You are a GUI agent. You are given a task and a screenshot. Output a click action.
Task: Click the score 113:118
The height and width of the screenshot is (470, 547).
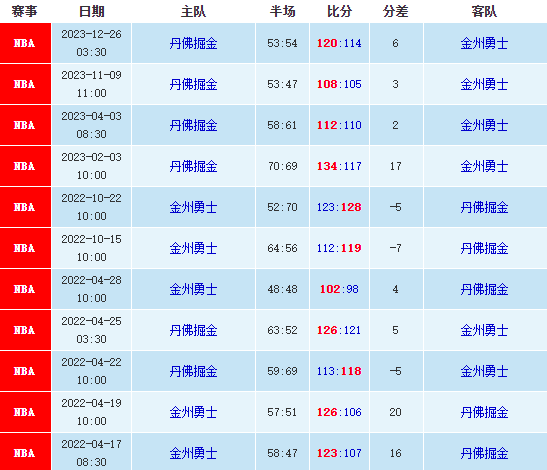[339, 371]
